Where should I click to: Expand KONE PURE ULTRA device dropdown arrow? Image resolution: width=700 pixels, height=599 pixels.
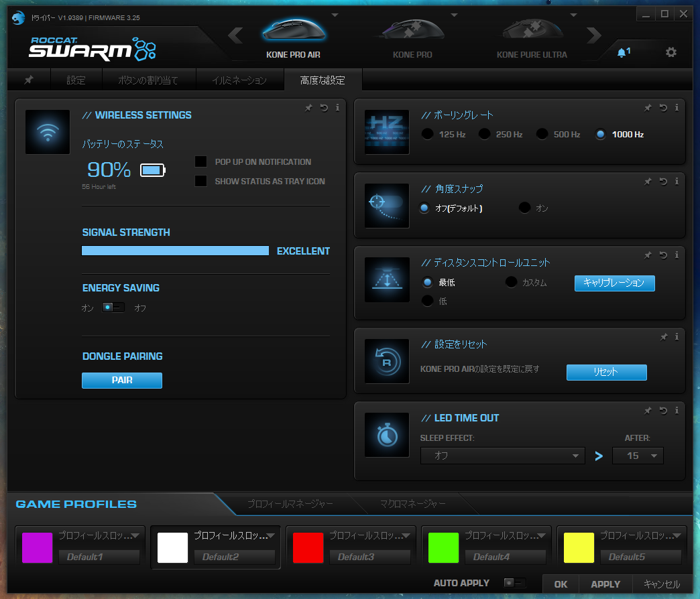tap(574, 15)
